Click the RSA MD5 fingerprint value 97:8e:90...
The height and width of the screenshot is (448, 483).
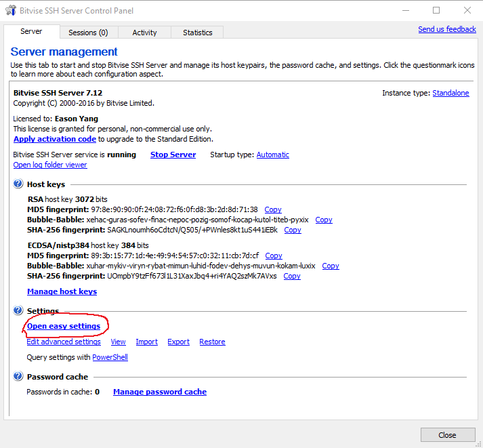tap(174, 209)
